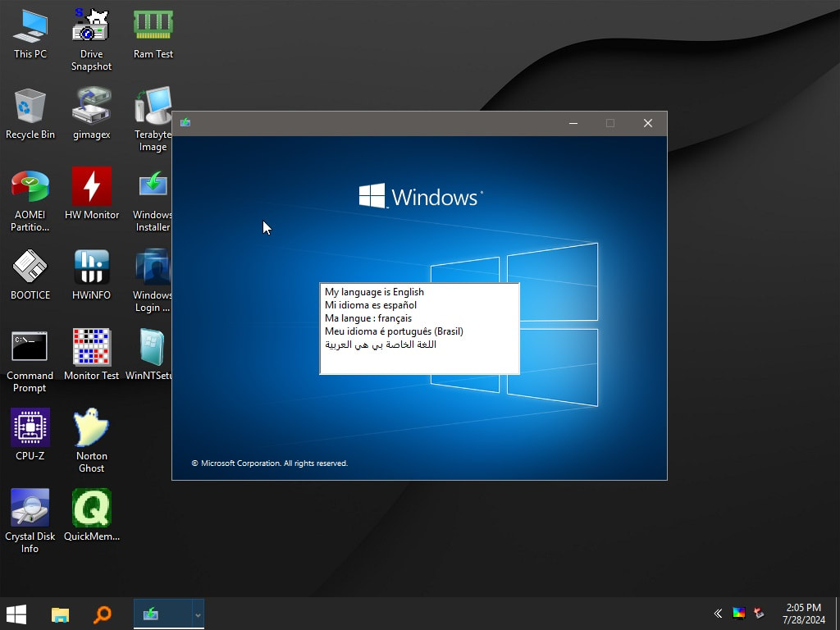Open the Terabyte Image desktop icon
The width and height of the screenshot is (840, 630).
coord(153,120)
